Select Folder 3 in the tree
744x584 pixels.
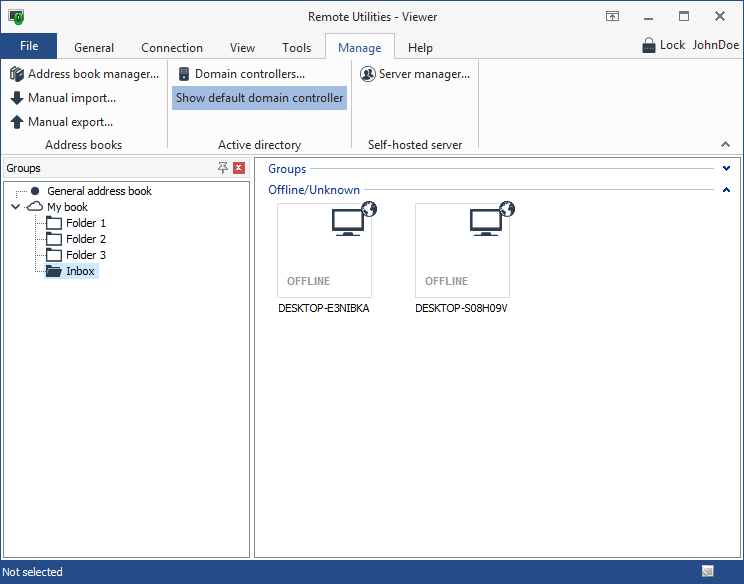pos(86,255)
